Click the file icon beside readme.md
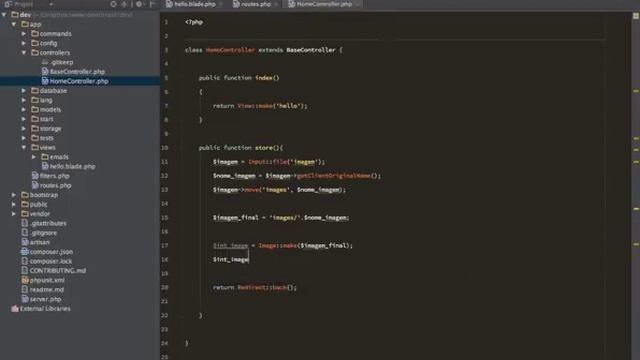The image size is (640, 360). coord(25,289)
